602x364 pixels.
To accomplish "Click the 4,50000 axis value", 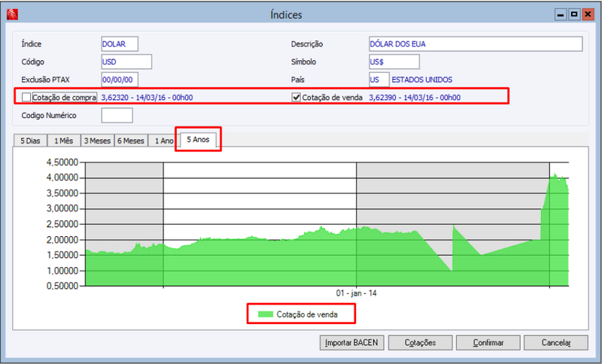I will tap(62, 162).
